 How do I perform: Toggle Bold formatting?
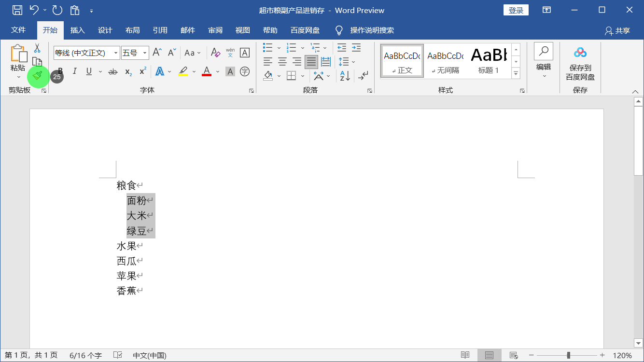[x=60, y=71]
